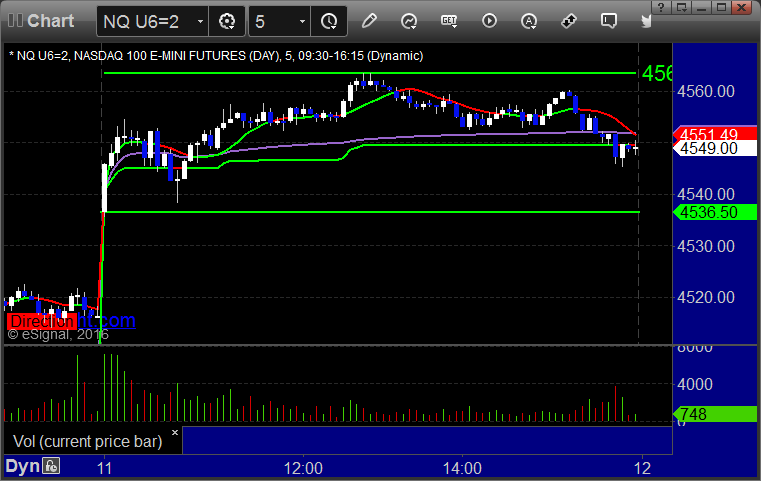Click the pin link icon
This screenshot has height=481, width=761.
point(569,21)
